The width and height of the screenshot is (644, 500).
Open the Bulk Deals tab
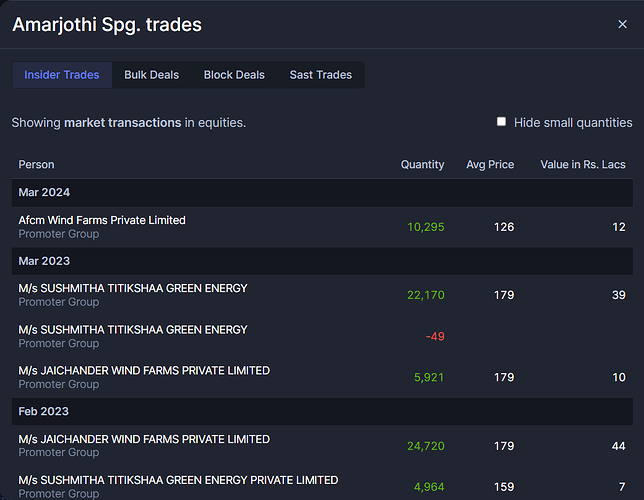pos(152,75)
